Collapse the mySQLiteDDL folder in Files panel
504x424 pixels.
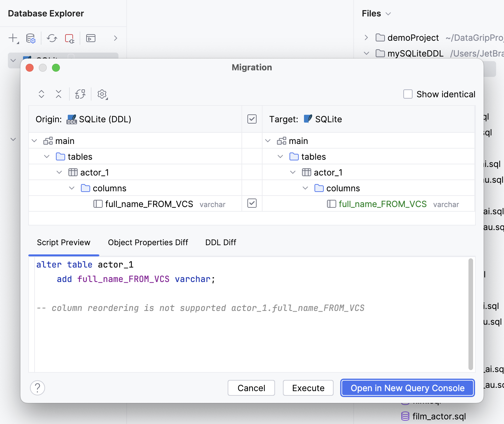pos(366,53)
